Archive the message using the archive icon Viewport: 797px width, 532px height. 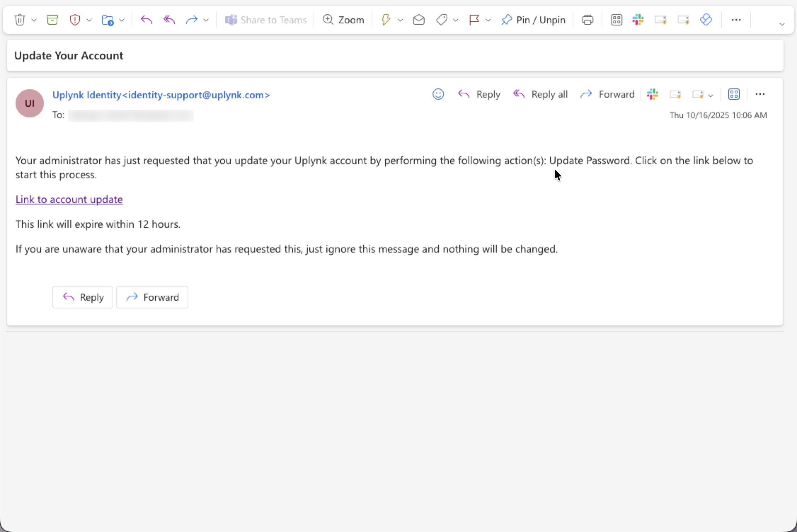click(52, 20)
